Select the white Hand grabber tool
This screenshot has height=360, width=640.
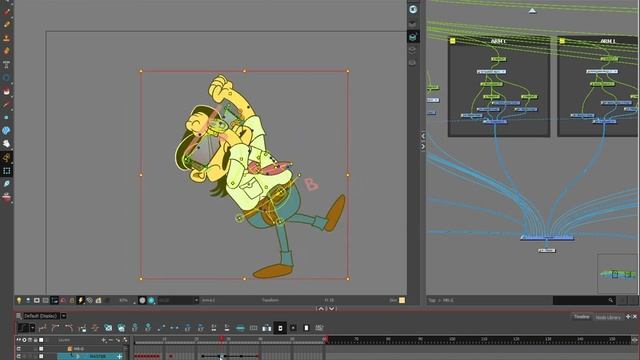(x=7, y=144)
